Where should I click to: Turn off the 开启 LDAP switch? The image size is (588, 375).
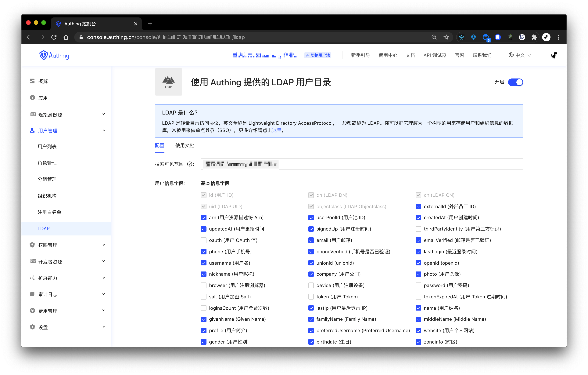[515, 82]
